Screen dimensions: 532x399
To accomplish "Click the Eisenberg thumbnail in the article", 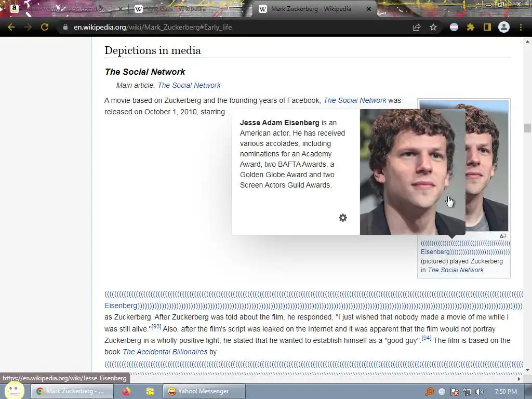I will pos(487,166).
